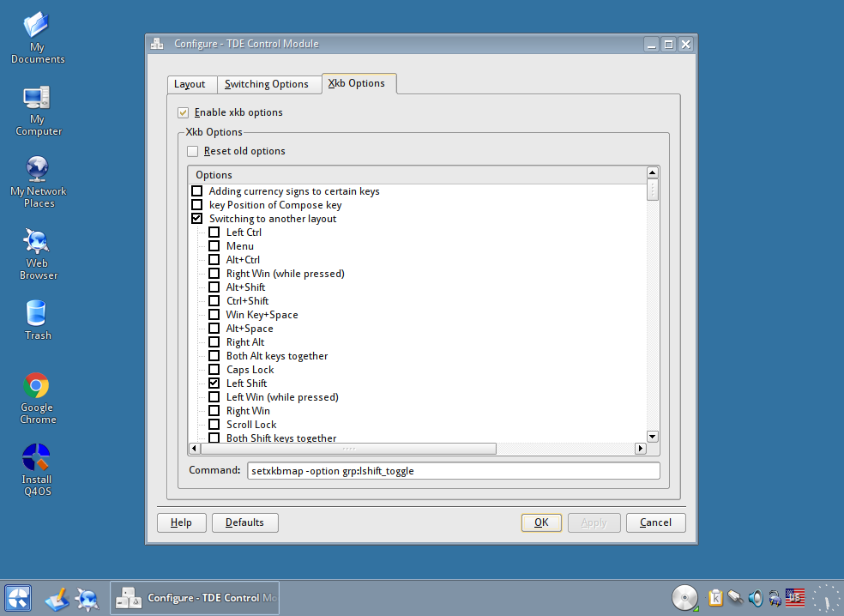Check the Right Win option
This screenshot has height=616, width=844.
214,411
